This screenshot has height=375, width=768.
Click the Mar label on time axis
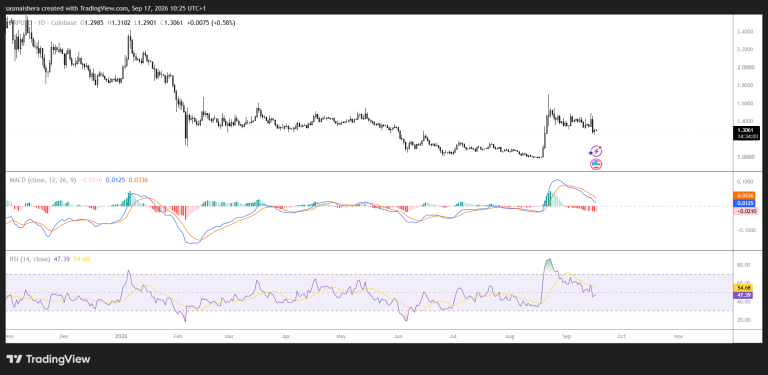click(230, 337)
